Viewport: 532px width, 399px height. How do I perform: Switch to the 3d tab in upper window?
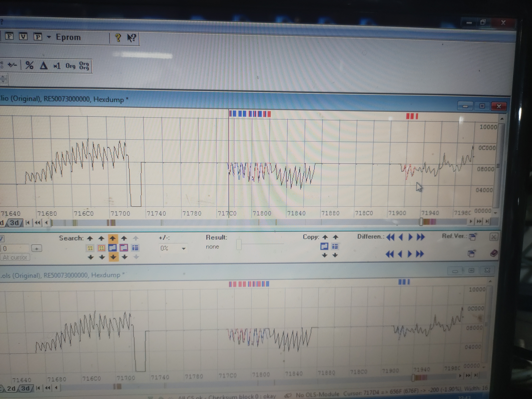[x=14, y=223]
